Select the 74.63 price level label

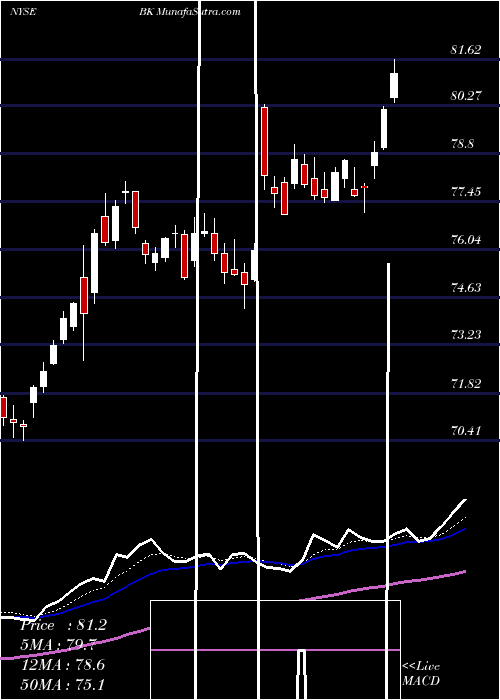point(466,287)
